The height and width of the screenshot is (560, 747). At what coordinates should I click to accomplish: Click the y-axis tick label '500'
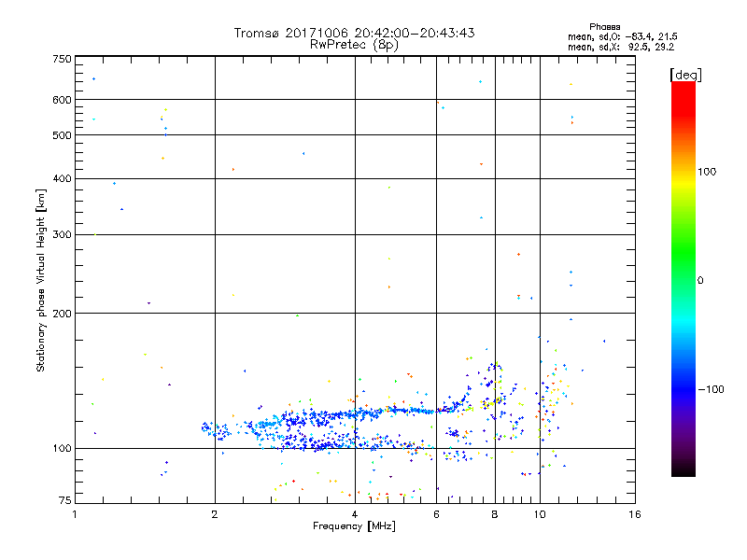click(x=62, y=135)
